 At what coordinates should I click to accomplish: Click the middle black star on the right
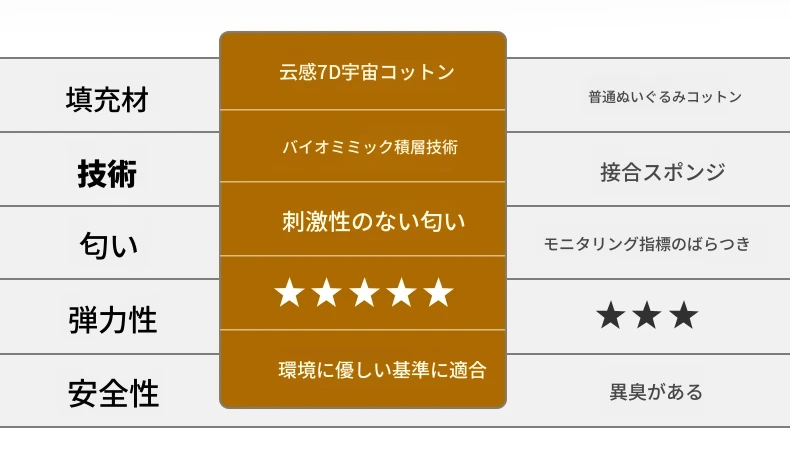[x=647, y=316]
